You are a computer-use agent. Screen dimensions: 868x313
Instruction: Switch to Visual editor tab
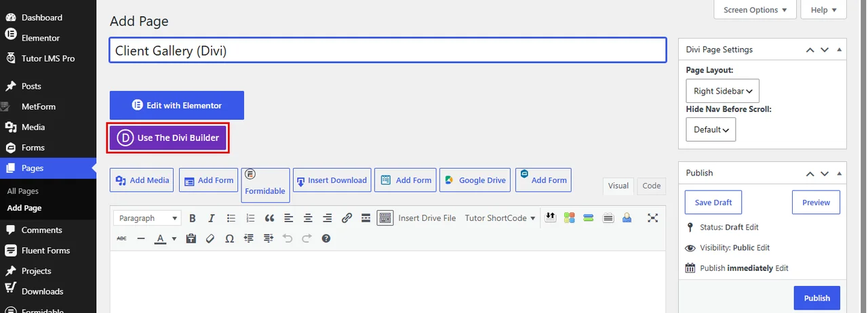[x=618, y=186]
